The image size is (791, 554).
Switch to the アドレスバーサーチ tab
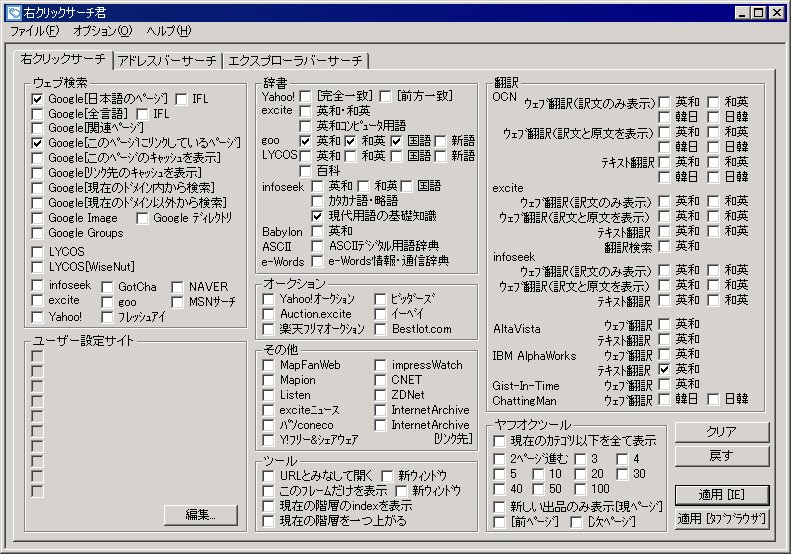click(x=167, y=61)
